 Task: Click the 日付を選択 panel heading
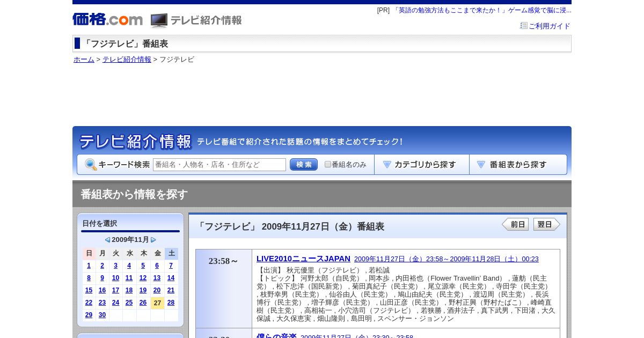coord(99,223)
